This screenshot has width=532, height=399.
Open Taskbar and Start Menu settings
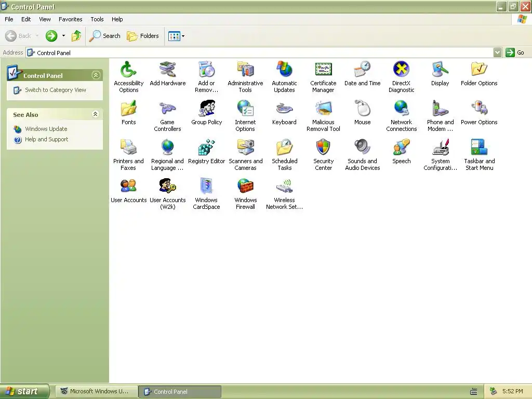(x=479, y=155)
